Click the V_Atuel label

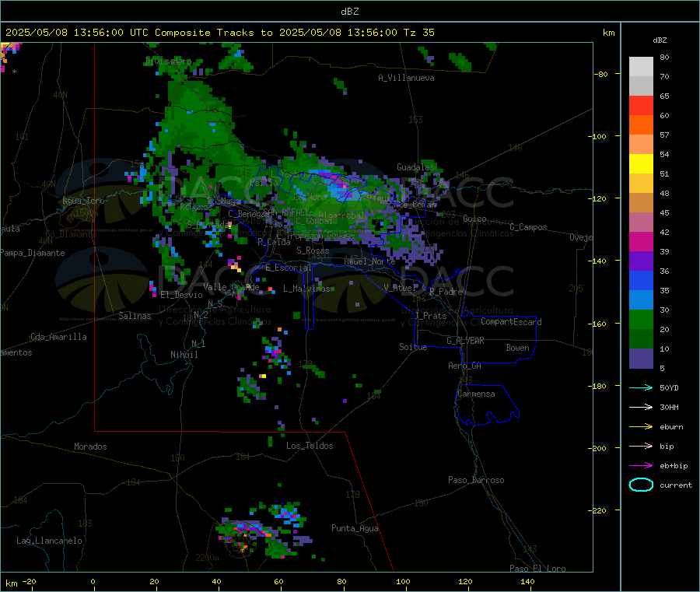(399, 288)
